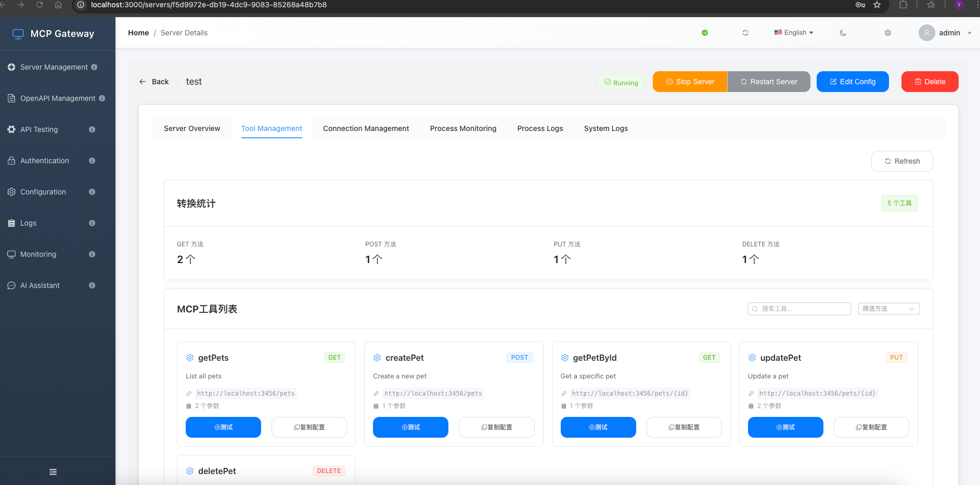Click the Edit Config button

tap(853, 82)
